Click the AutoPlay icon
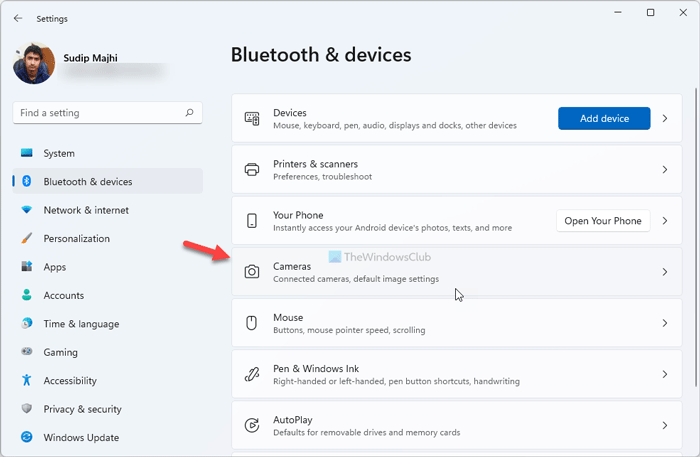Image resolution: width=700 pixels, height=457 pixels. pos(252,426)
